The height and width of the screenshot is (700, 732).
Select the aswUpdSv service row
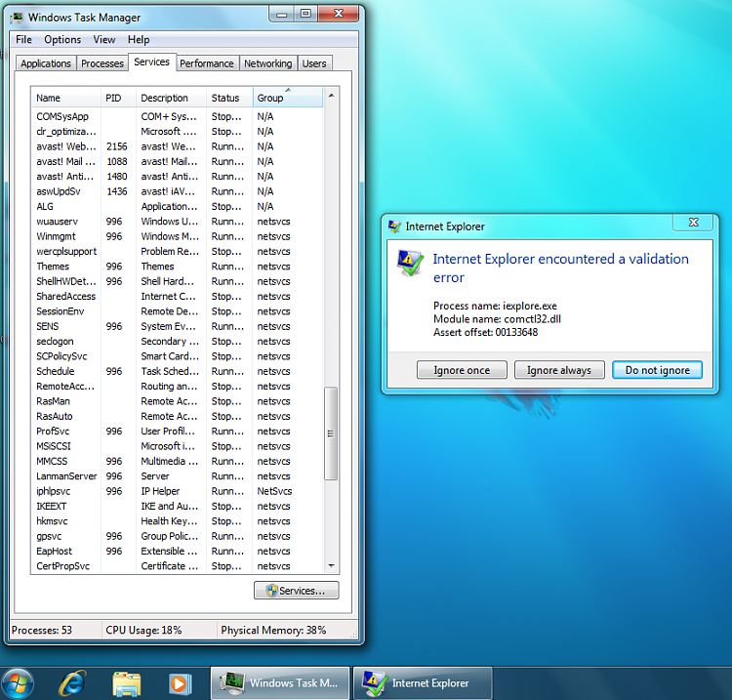[178, 191]
